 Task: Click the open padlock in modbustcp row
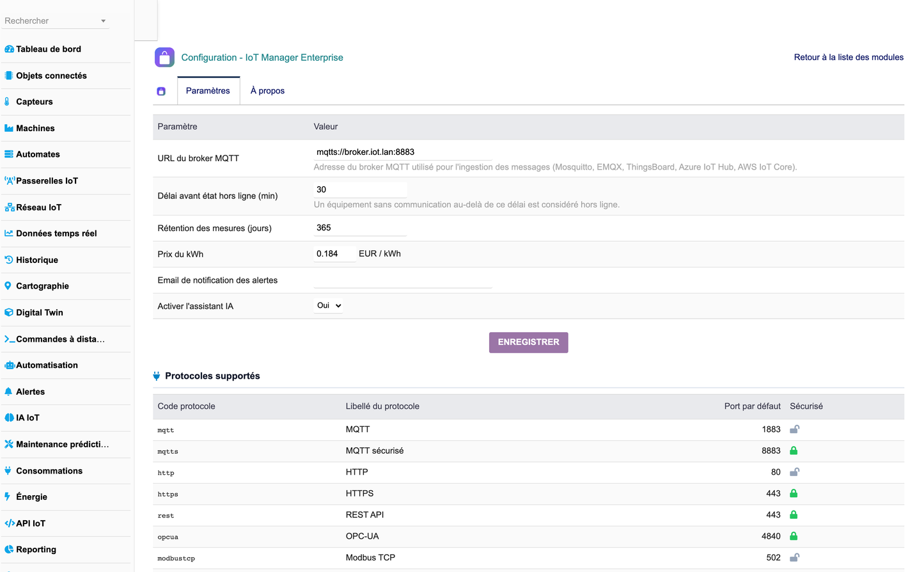click(794, 558)
